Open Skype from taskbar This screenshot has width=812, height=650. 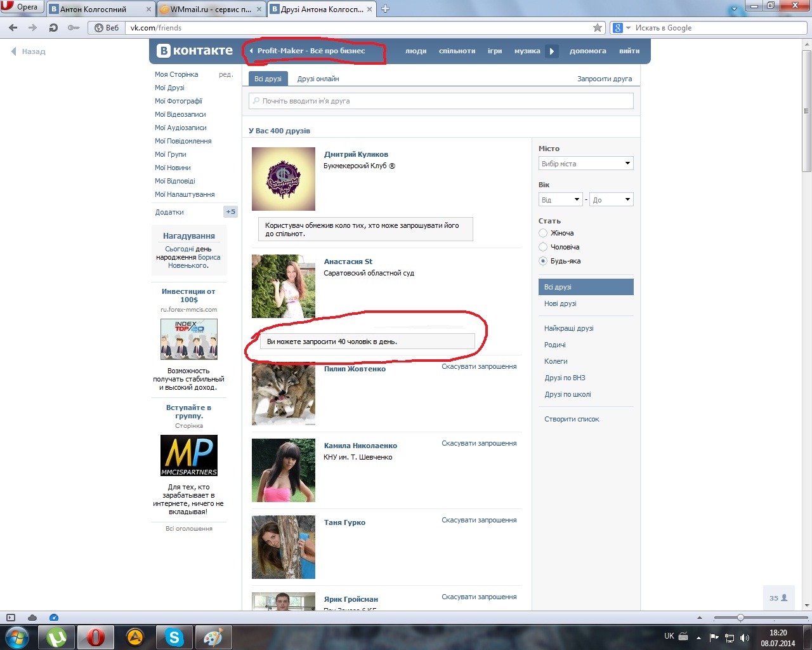pos(174,637)
